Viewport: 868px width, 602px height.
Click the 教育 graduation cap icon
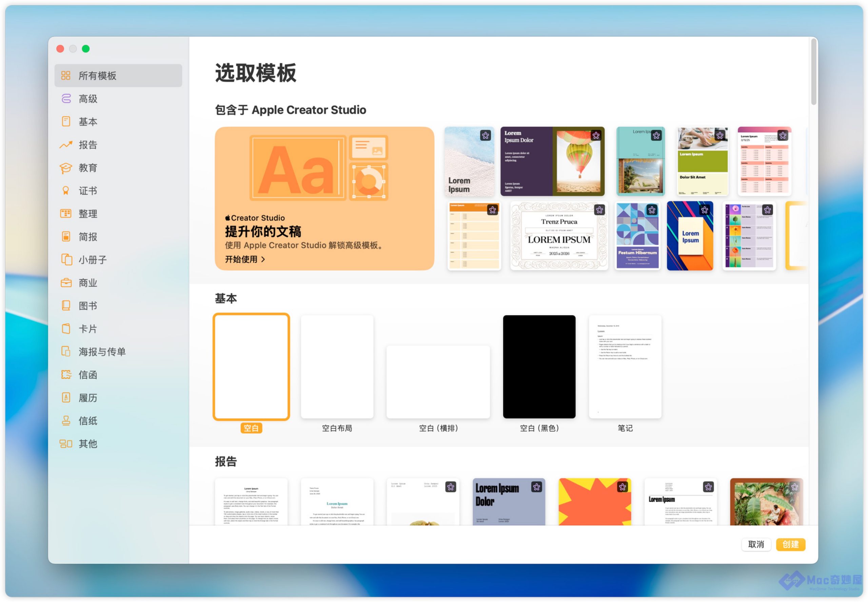[x=65, y=168]
